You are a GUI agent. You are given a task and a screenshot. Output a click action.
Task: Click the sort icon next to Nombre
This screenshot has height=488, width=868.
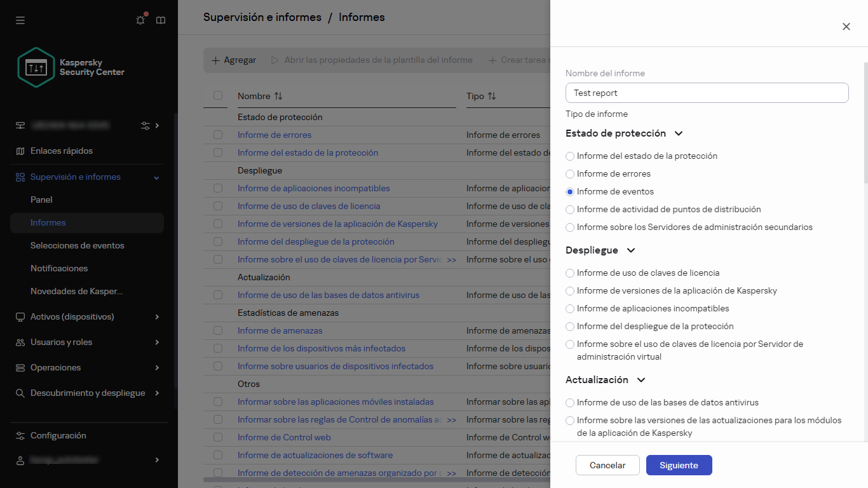click(278, 96)
